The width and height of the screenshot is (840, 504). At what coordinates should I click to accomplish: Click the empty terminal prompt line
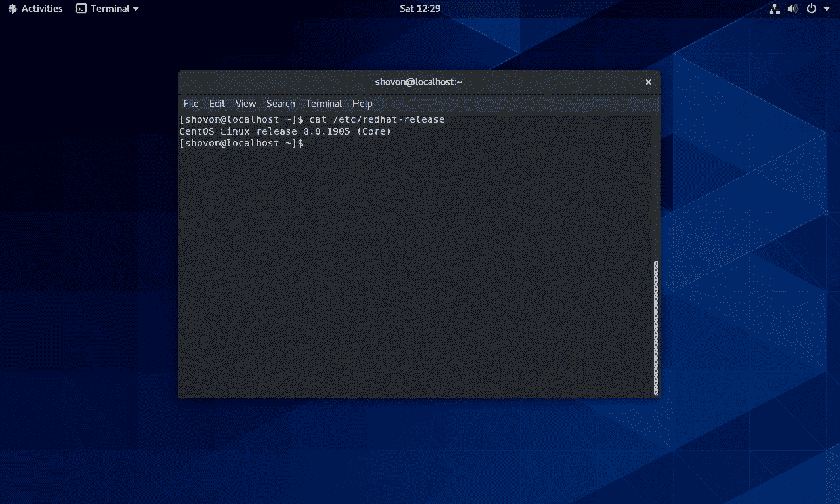click(394, 143)
